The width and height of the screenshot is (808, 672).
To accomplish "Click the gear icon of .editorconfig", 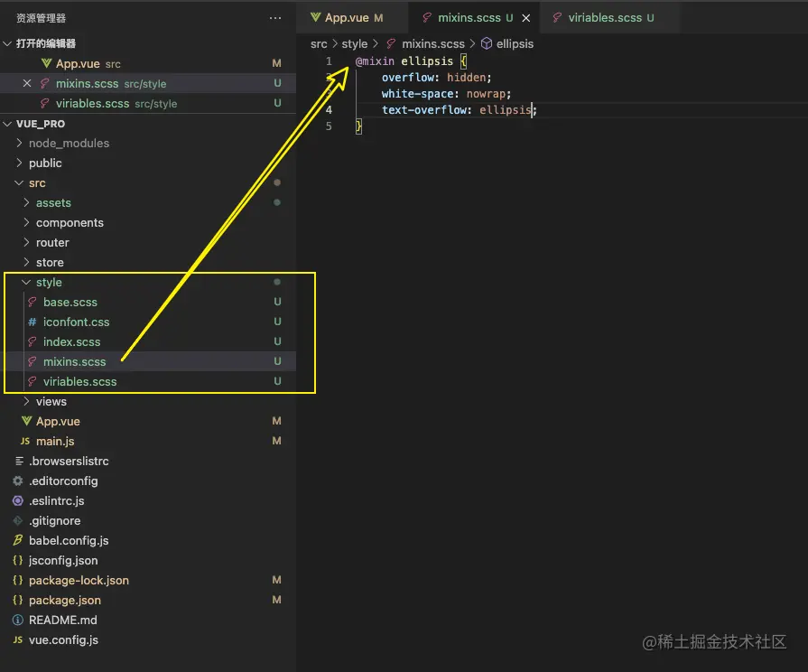I will click(x=18, y=481).
